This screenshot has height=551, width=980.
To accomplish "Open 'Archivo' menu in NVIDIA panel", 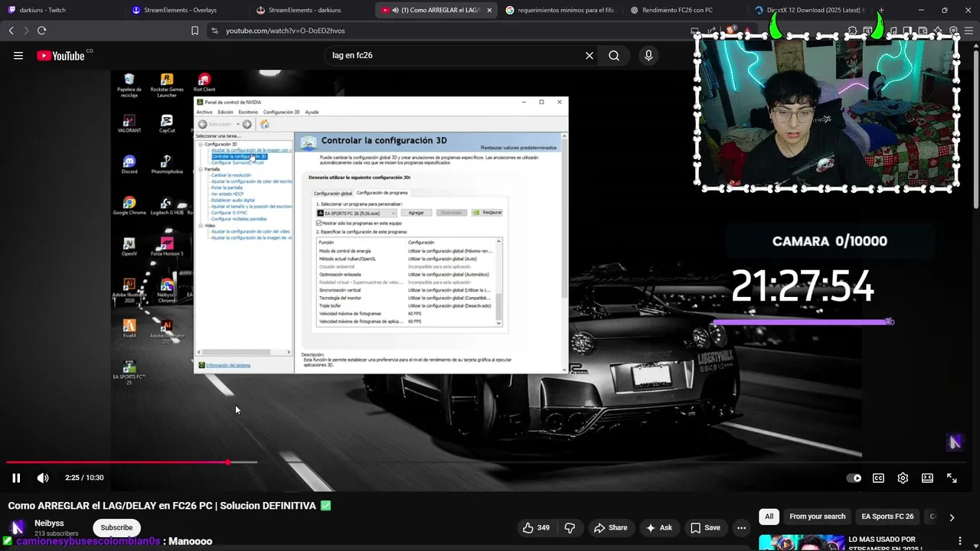I will pos(204,112).
